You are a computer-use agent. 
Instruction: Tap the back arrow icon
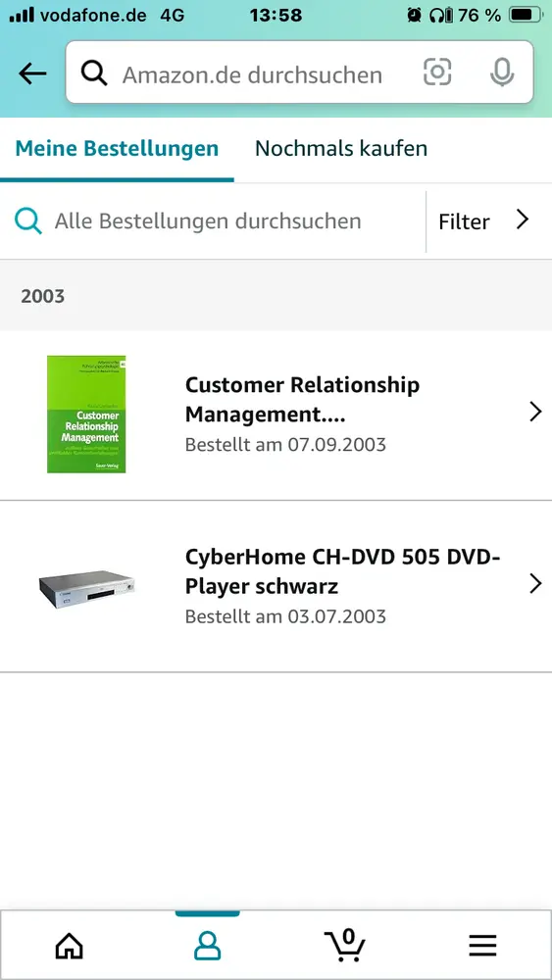[x=32, y=73]
